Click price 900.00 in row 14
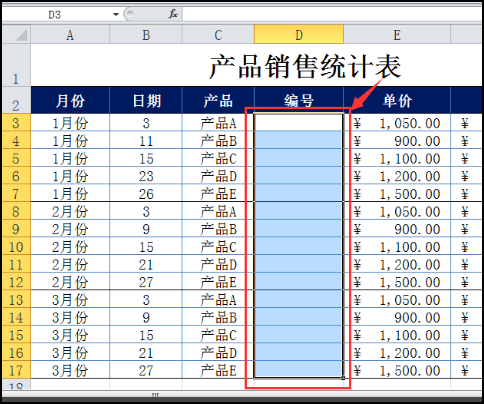The height and width of the screenshot is (404, 484). [397, 317]
